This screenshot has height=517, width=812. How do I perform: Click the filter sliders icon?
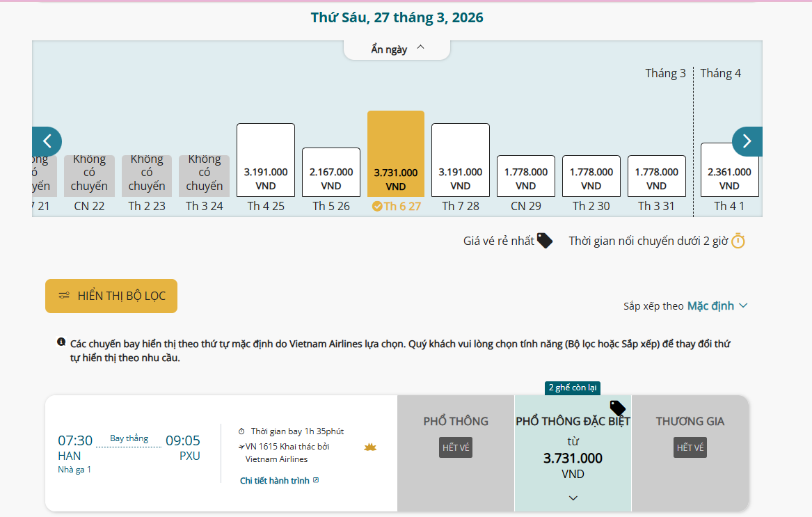point(64,296)
